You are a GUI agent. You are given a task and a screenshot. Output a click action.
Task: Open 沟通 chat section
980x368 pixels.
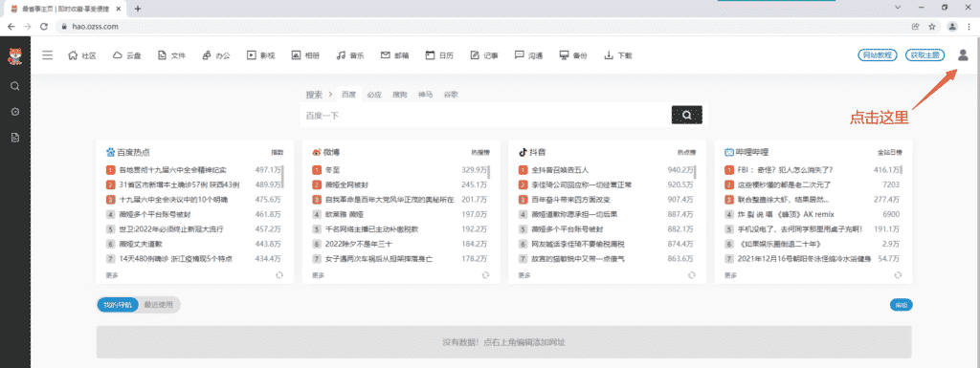pos(528,55)
